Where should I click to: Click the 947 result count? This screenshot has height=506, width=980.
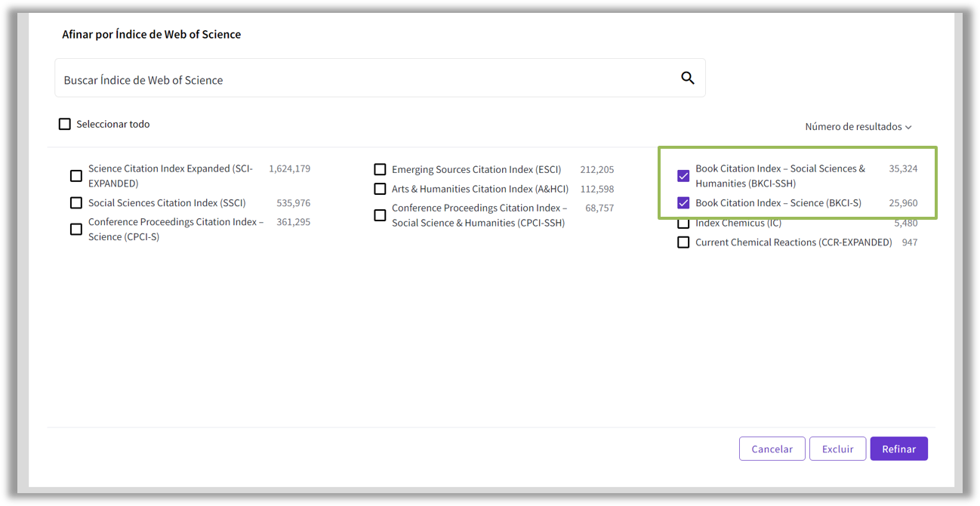pos(910,242)
